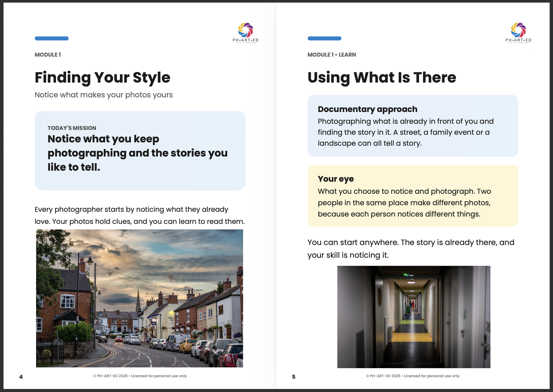Click the PH-ART-ED logo on page 4

[x=245, y=33]
